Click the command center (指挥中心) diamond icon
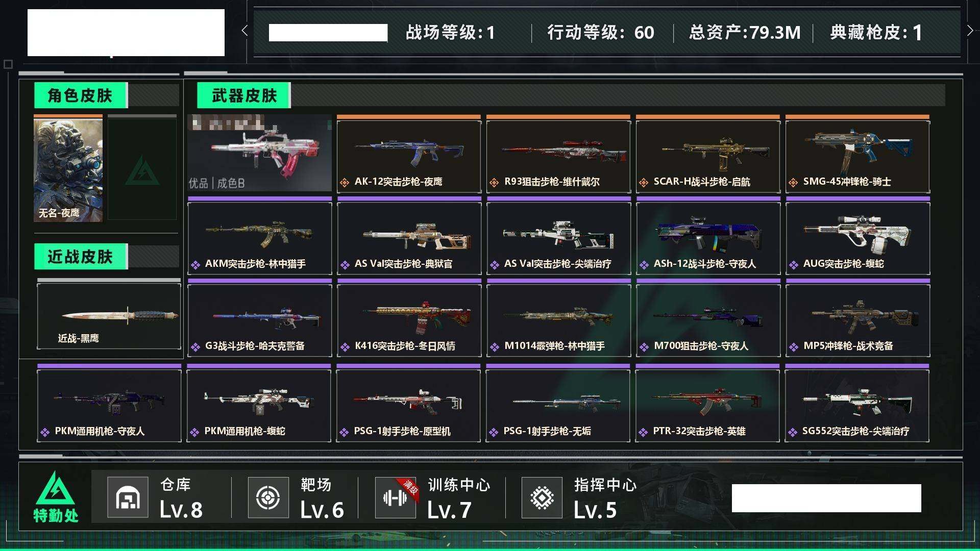Image resolution: width=980 pixels, height=551 pixels. tap(542, 497)
